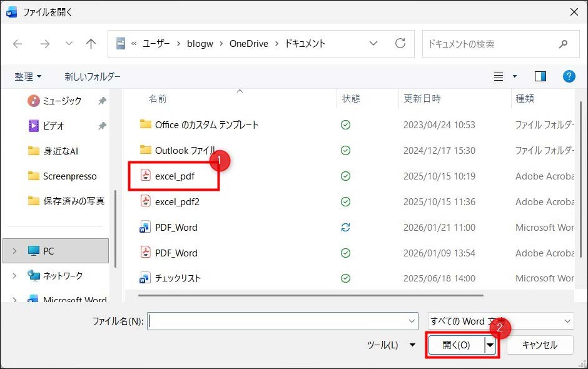Expand the PC tree node
The height and width of the screenshot is (369, 588).
pos(16,251)
